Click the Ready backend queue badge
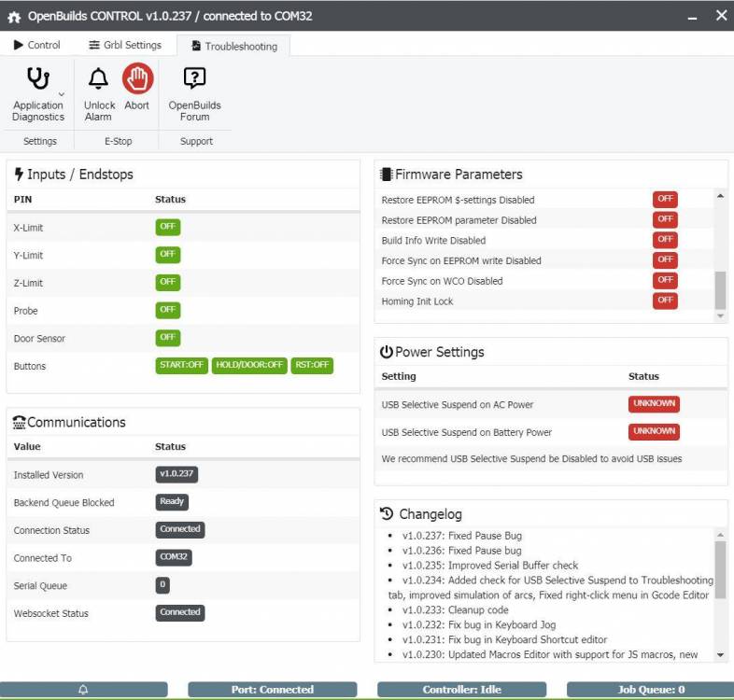 [x=172, y=501]
